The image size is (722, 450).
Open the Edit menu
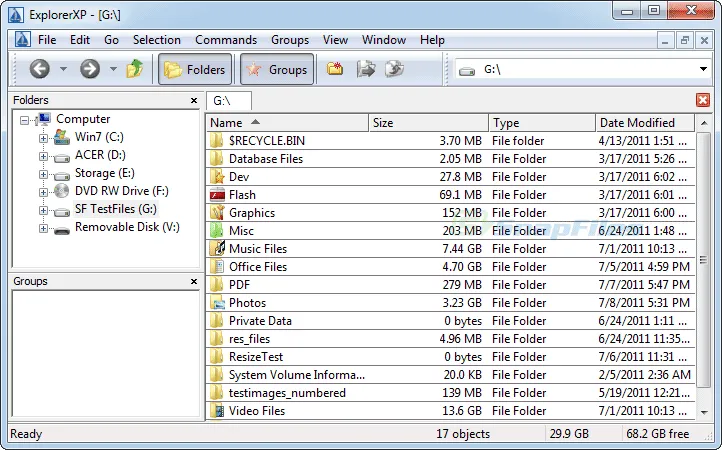click(x=80, y=40)
